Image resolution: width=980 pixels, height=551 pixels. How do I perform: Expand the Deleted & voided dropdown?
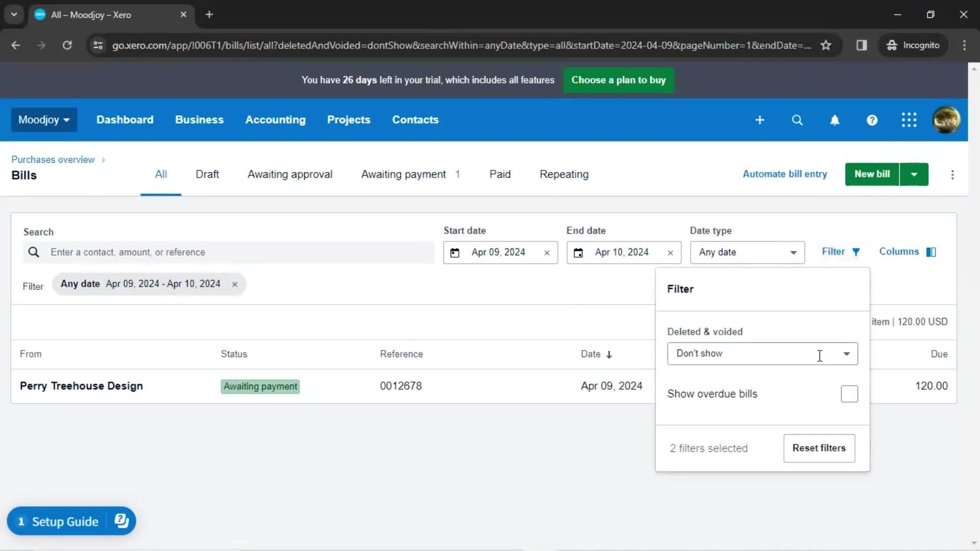click(762, 354)
